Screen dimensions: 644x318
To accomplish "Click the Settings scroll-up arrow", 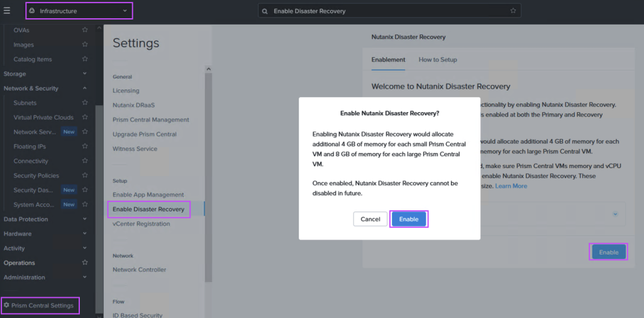I will pyautogui.click(x=208, y=69).
